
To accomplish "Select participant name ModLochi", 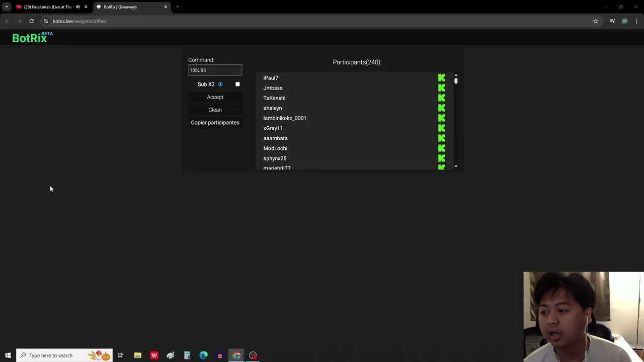I will (x=275, y=148).
